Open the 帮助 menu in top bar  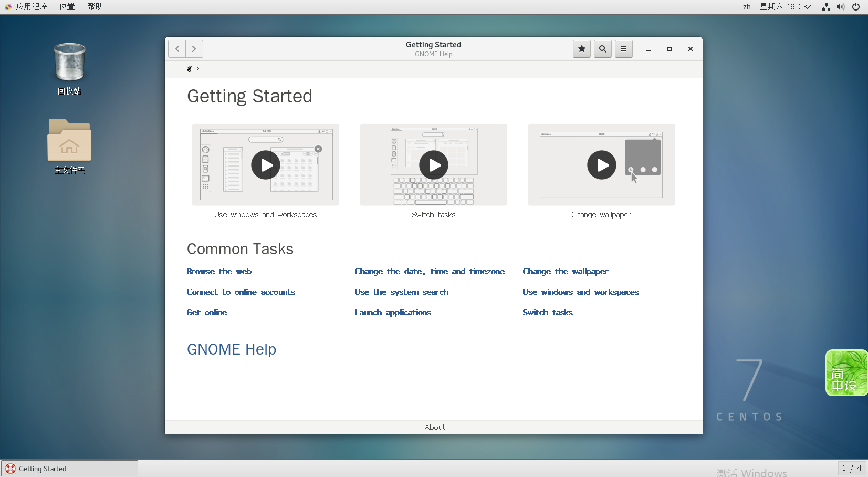(95, 7)
